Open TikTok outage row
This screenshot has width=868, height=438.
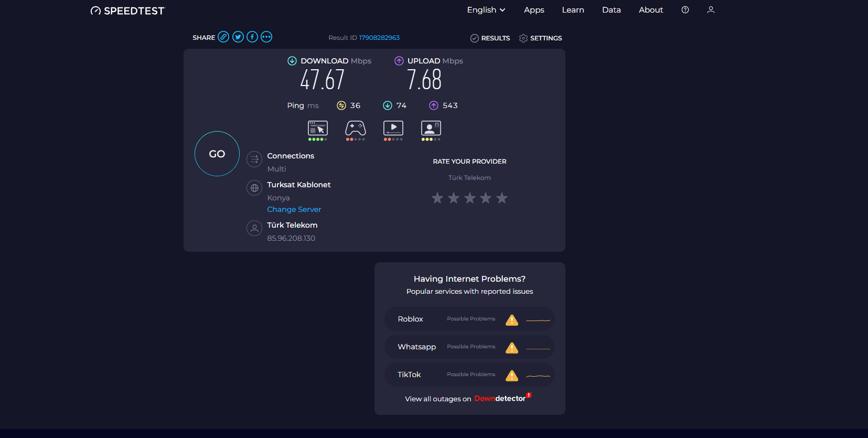pyautogui.click(x=470, y=375)
